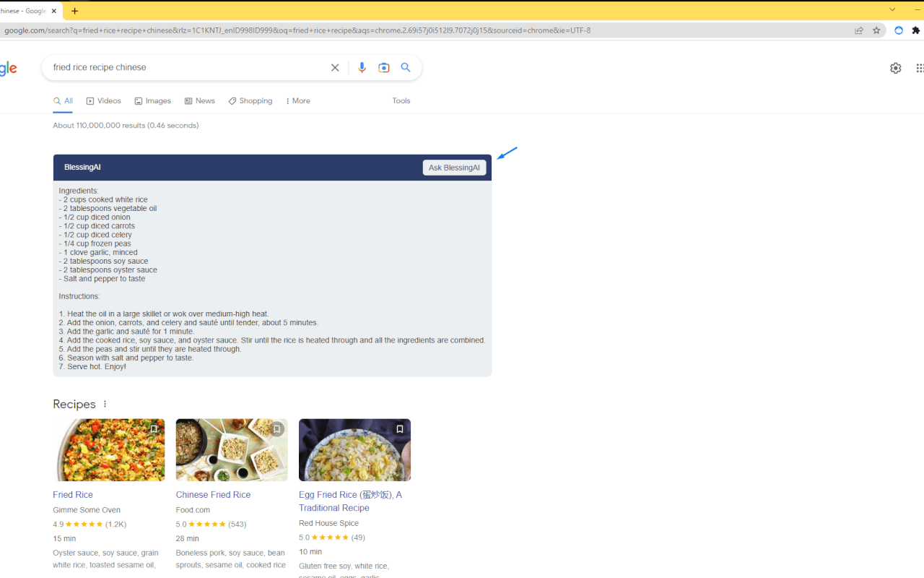Collapse the yellow notification bar chevron

892,10
